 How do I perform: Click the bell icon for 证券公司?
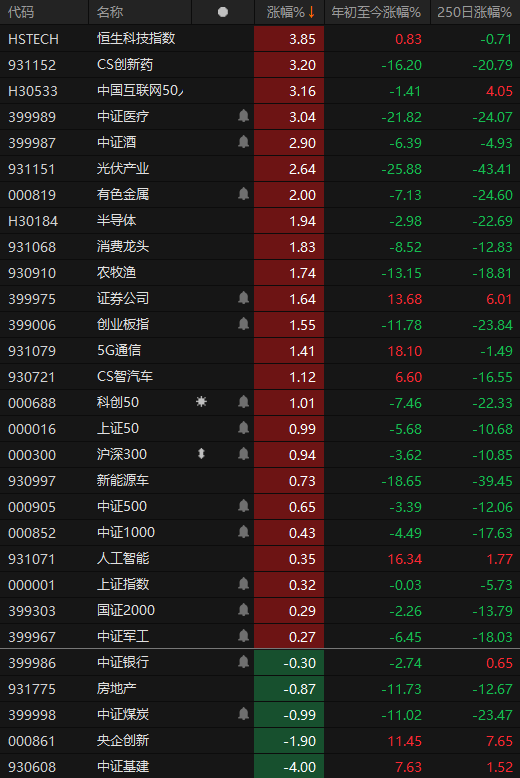[x=243, y=298]
